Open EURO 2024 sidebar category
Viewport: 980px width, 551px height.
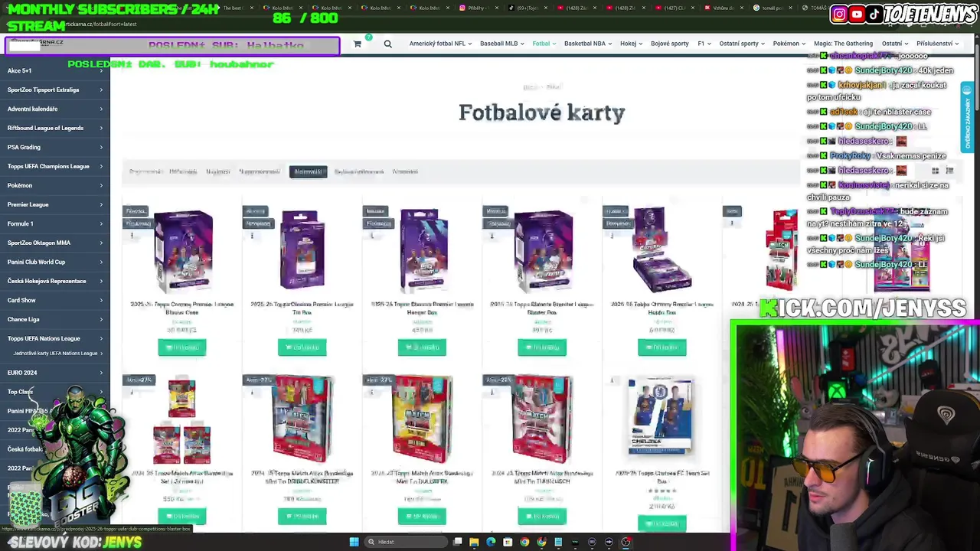click(x=22, y=373)
